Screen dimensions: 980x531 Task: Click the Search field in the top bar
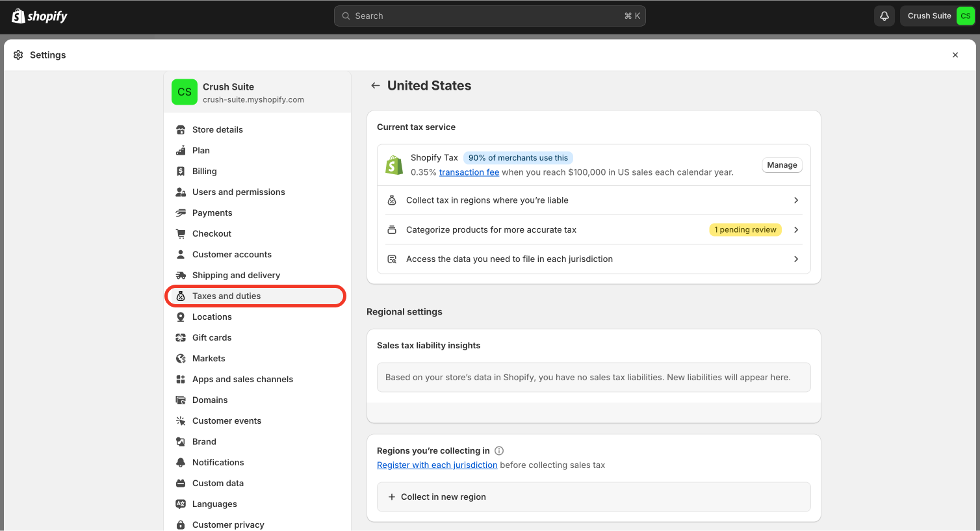490,16
